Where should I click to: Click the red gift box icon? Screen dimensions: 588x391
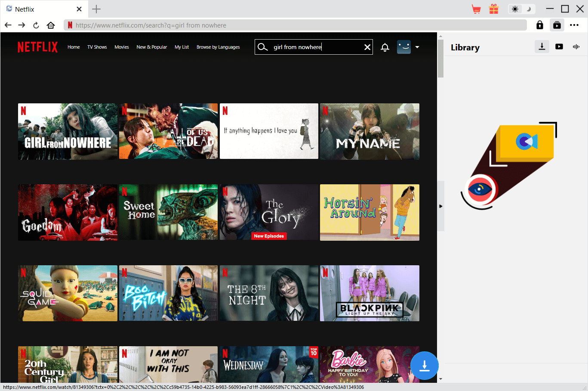(494, 9)
